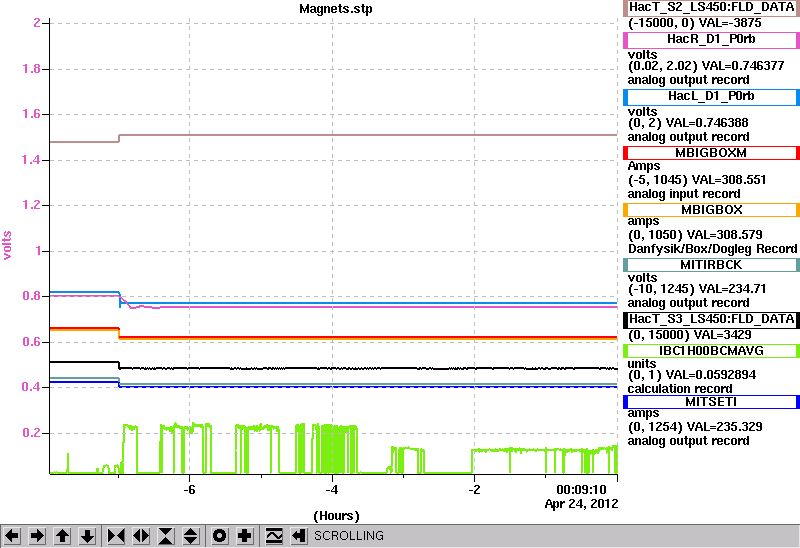Pan the plot down with the down arrow

tap(87, 536)
